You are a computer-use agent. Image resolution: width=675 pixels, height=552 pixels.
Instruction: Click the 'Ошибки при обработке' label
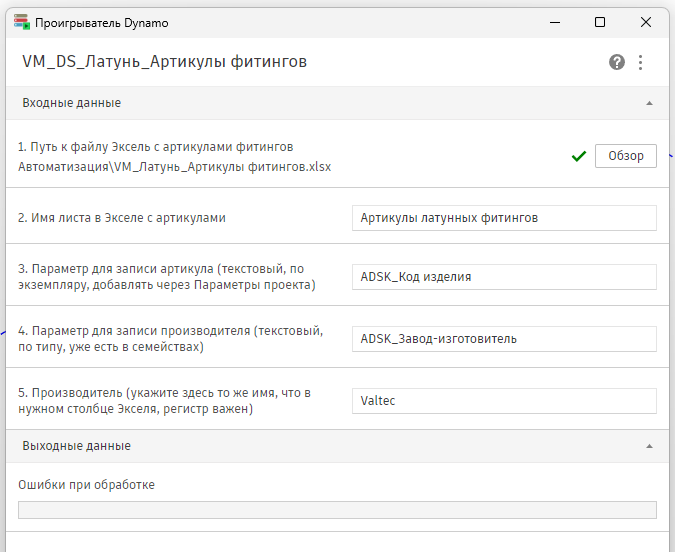pos(86,485)
